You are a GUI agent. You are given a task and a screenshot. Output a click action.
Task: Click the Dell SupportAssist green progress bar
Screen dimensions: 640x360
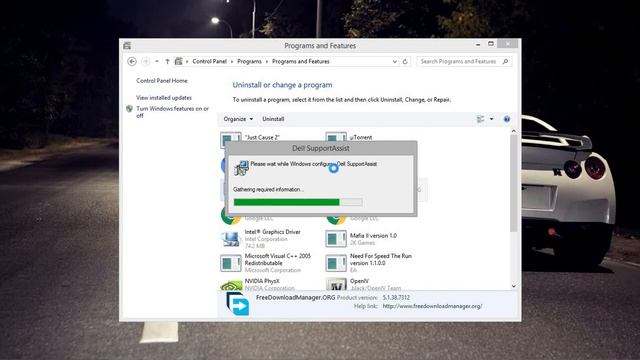(287, 202)
